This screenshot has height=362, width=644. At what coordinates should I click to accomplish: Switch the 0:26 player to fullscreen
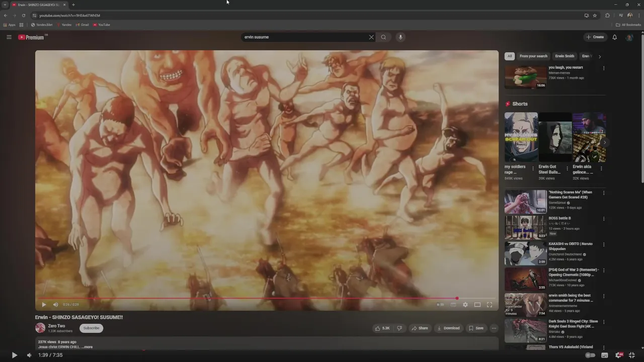[x=490, y=305]
